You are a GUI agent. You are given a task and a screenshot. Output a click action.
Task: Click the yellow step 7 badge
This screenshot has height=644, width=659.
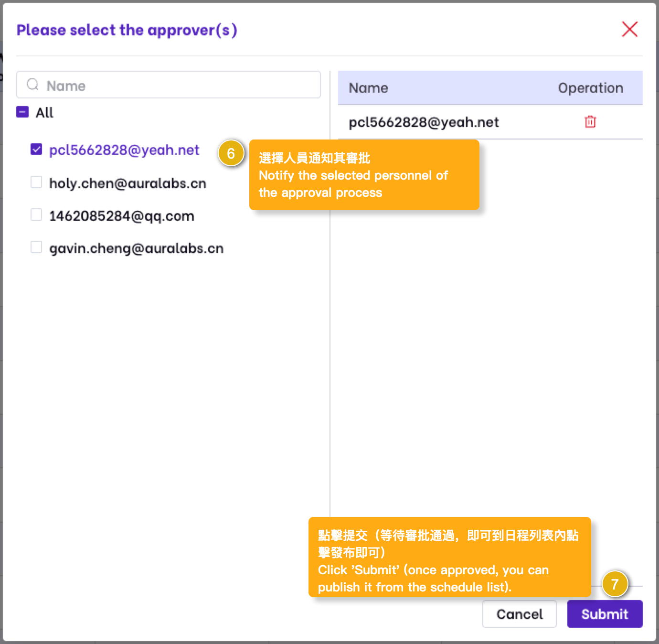point(615,584)
